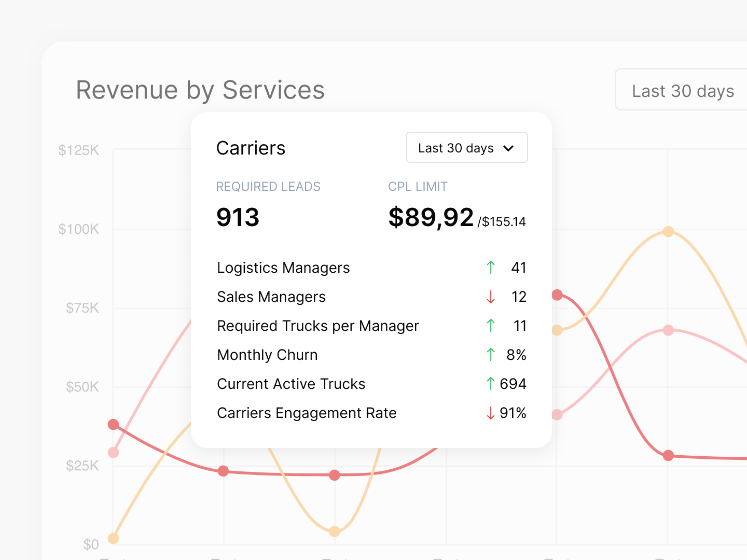This screenshot has width=747, height=560.
Task: Open the Revenue by Services Last 30 days dropdown
Action: [x=681, y=90]
